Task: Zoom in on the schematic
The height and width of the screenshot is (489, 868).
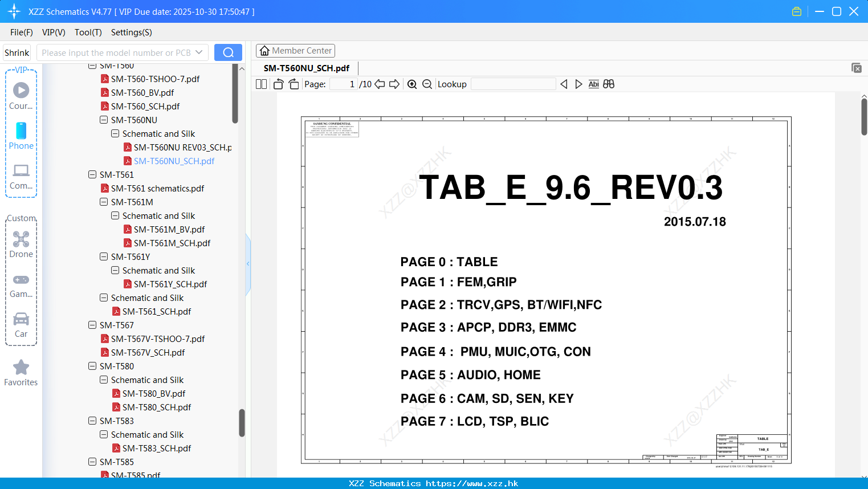Action: (x=412, y=84)
